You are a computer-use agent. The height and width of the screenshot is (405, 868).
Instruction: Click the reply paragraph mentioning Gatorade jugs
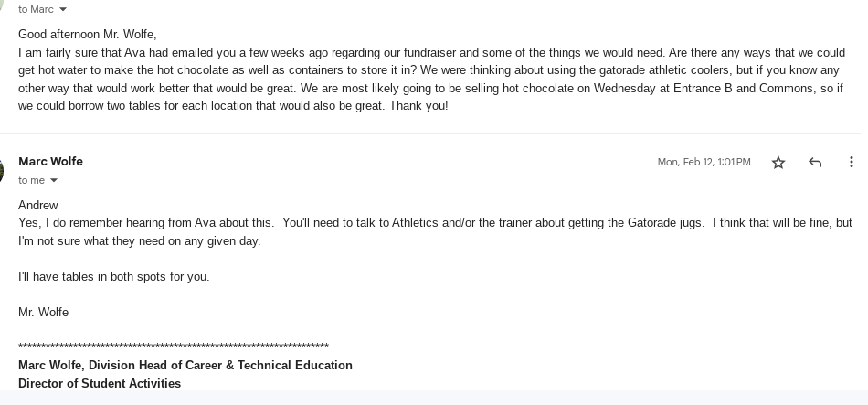(435, 231)
